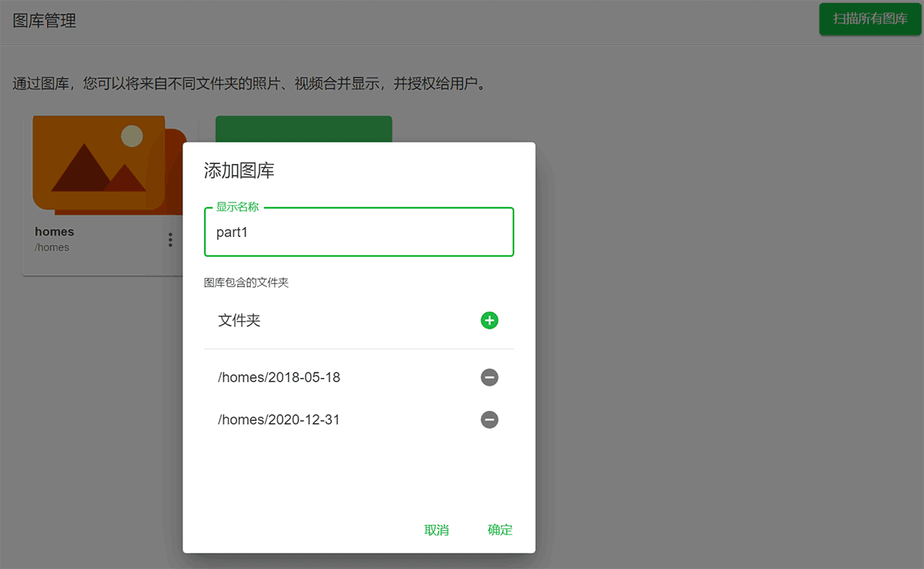Select the /homes/2020-12-31 folder entry
This screenshot has width=924, height=569.
tap(280, 420)
